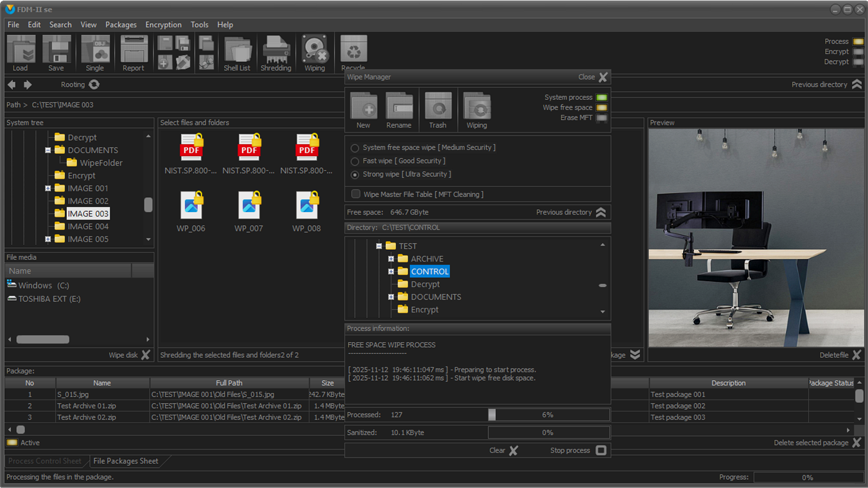Select Fast wipe Good Security option
Viewport: 868px width, 488px height.
[x=355, y=161]
